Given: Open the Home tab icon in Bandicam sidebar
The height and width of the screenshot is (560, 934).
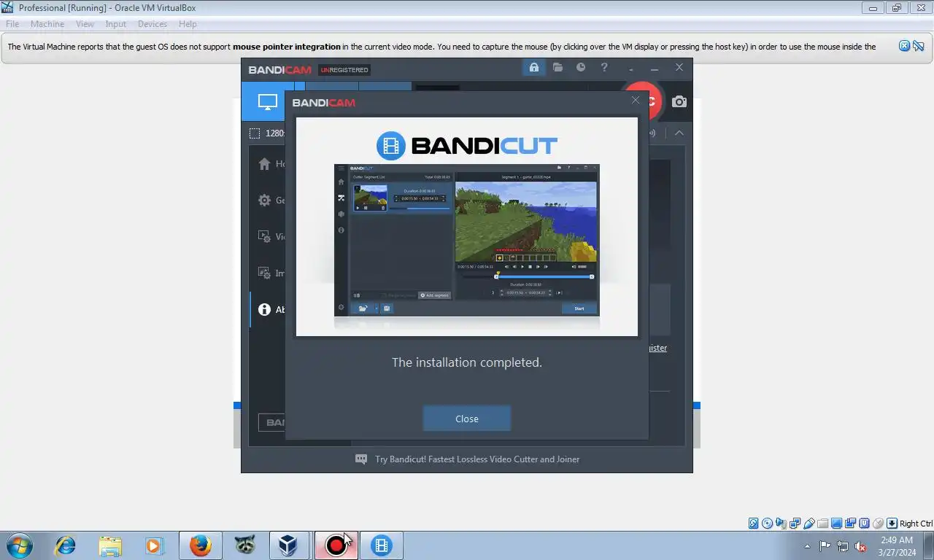Looking at the screenshot, I should coord(265,164).
